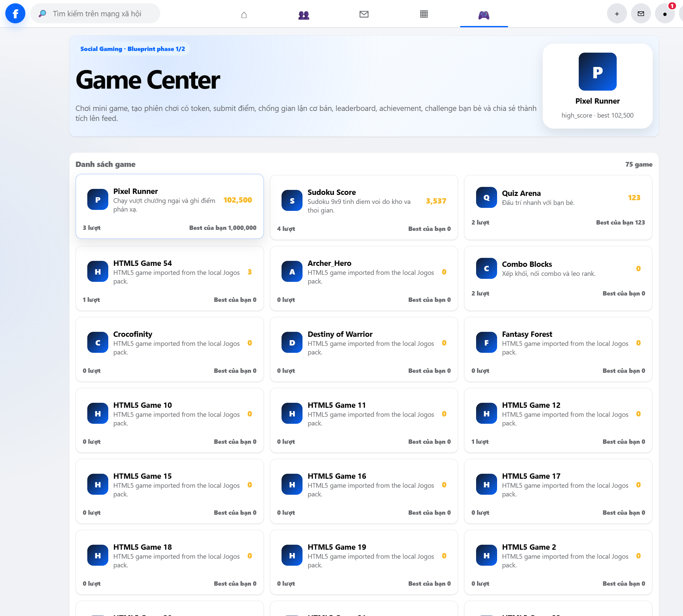The width and height of the screenshot is (683, 616).
Task: Click 'Xếp khối, nối combo và leo rank.' description
Action: click(548, 274)
